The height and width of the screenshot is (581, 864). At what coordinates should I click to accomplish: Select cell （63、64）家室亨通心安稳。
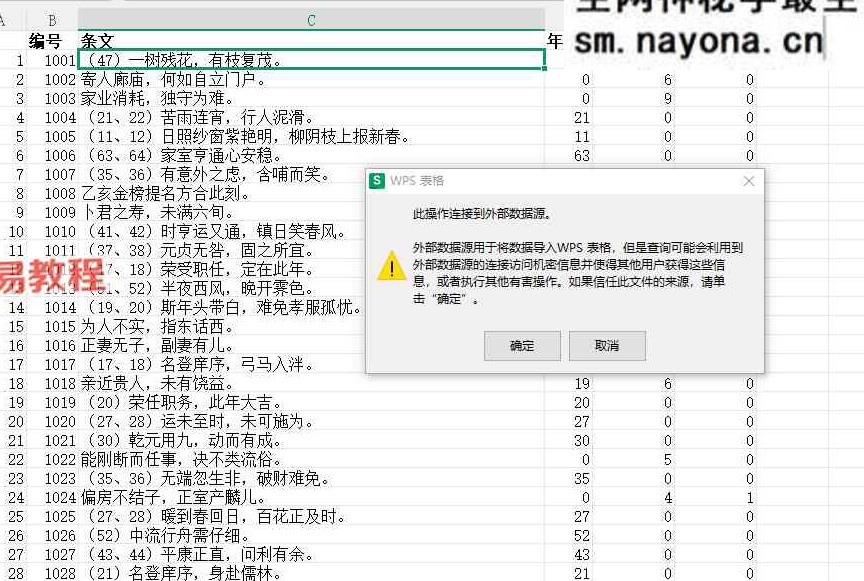(x=311, y=155)
